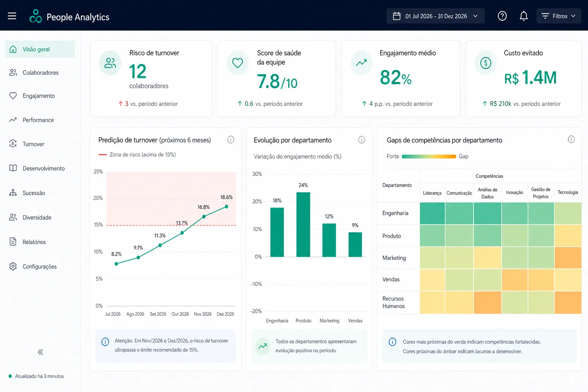The height and width of the screenshot is (392, 588).
Task: Click the Forte-to-Gap gradient legend bar
Action: pos(429,156)
